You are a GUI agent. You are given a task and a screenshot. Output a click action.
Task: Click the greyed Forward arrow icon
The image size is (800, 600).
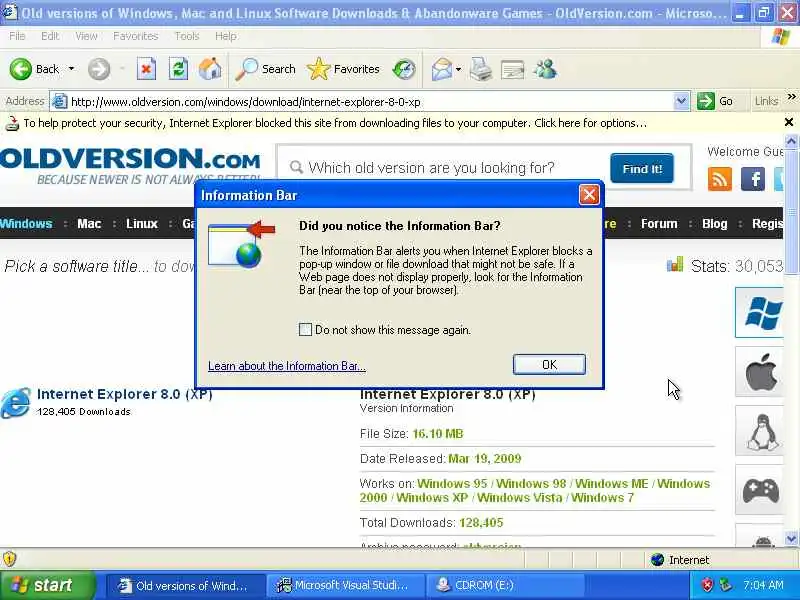point(99,69)
